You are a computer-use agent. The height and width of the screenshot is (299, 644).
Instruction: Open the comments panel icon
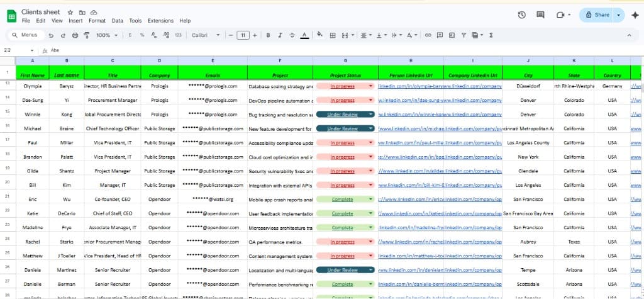coord(540,15)
